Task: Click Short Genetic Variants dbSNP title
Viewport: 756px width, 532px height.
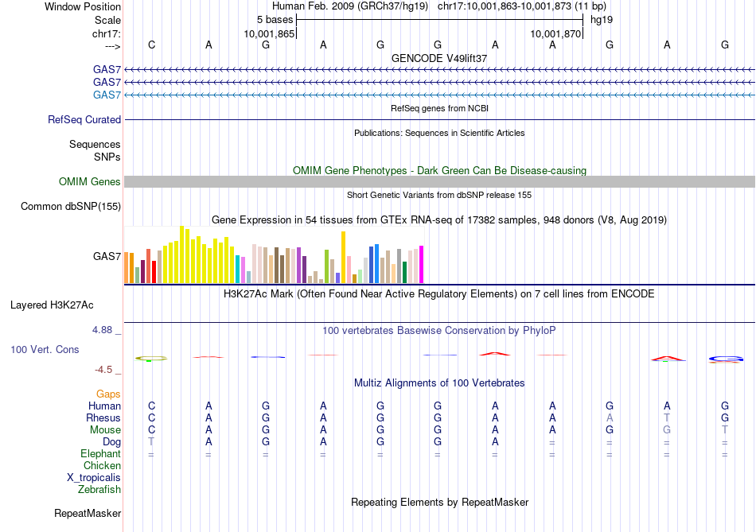Action: [x=439, y=195]
